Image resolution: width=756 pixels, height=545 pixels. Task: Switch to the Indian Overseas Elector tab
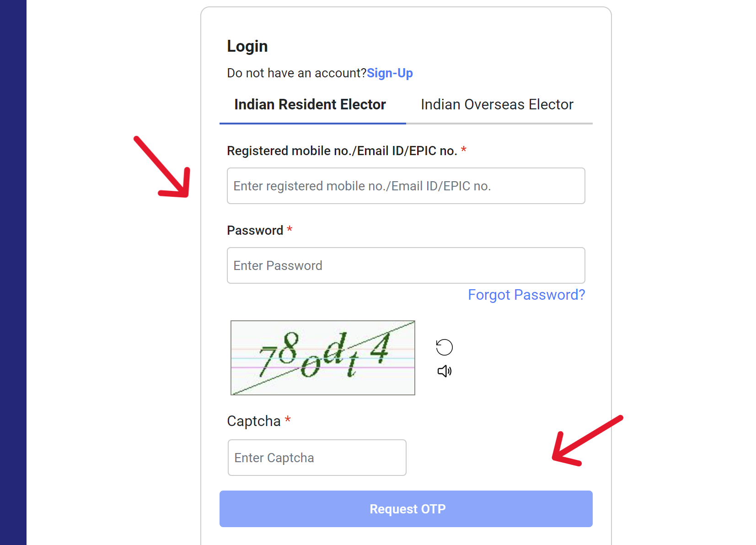[x=497, y=104]
